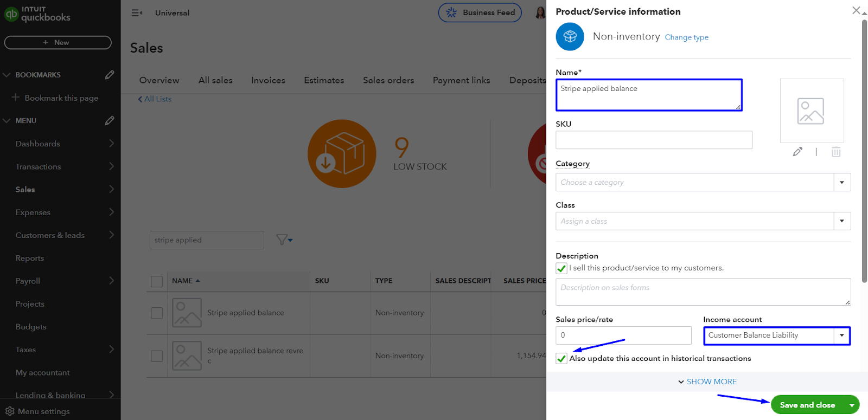
Task: Open Taxes in sidebar
Action: point(25,350)
